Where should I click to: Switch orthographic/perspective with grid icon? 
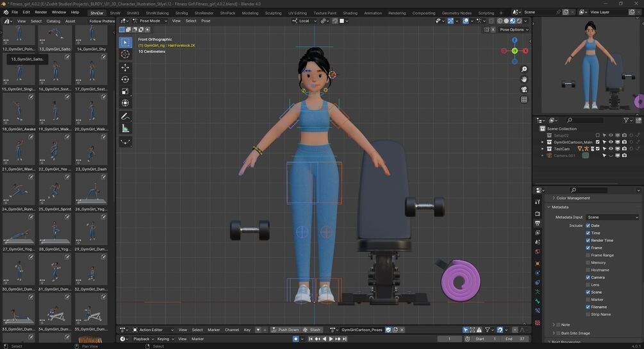(524, 99)
